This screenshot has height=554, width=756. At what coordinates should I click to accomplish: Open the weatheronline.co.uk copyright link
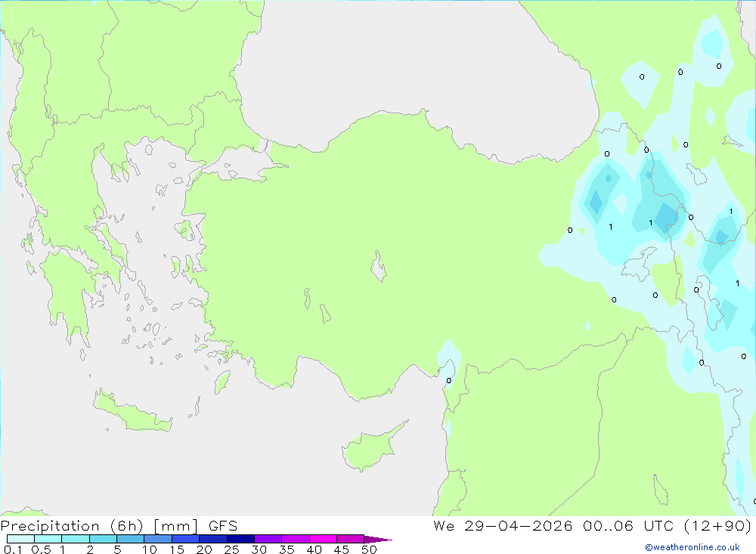click(x=692, y=547)
